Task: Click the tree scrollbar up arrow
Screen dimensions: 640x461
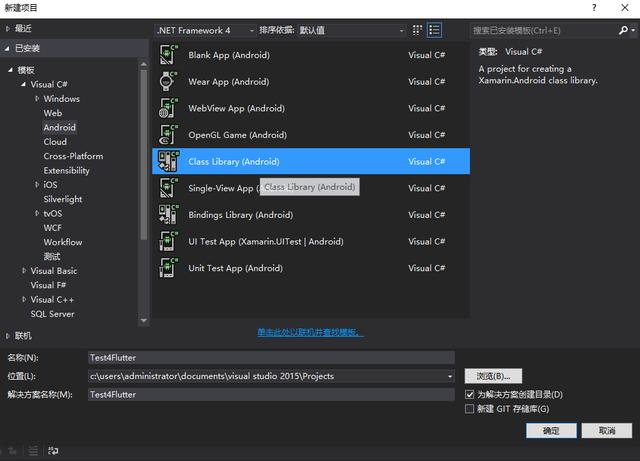Action: click(143, 64)
